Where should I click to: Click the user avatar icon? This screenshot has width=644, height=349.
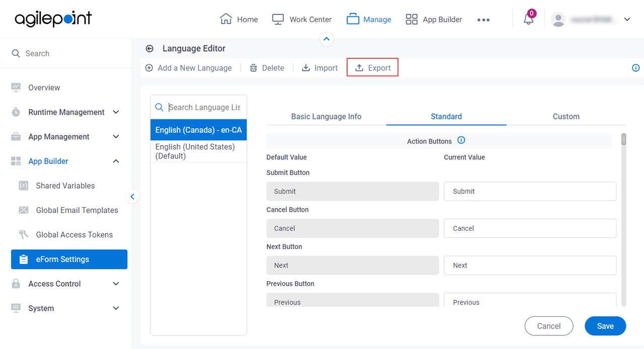tap(558, 20)
